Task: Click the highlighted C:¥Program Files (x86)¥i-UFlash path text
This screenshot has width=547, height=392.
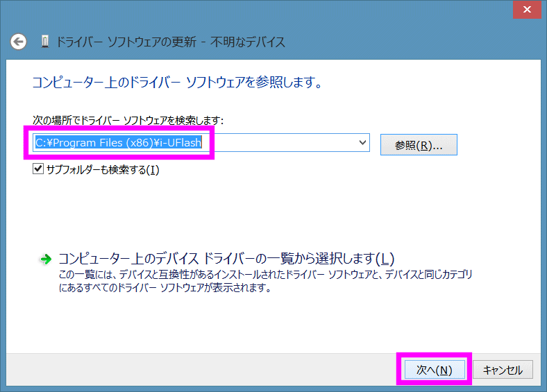Action: (118, 143)
